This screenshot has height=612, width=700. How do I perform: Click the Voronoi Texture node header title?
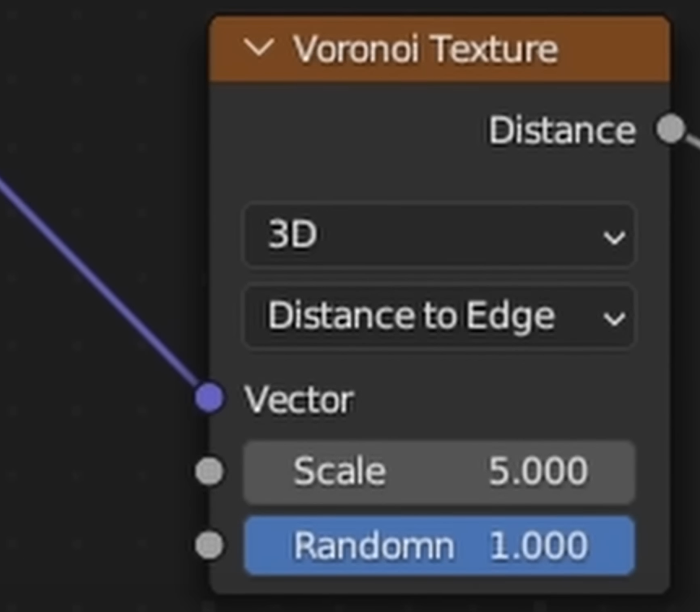pyautogui.click(x=425, y=50)
